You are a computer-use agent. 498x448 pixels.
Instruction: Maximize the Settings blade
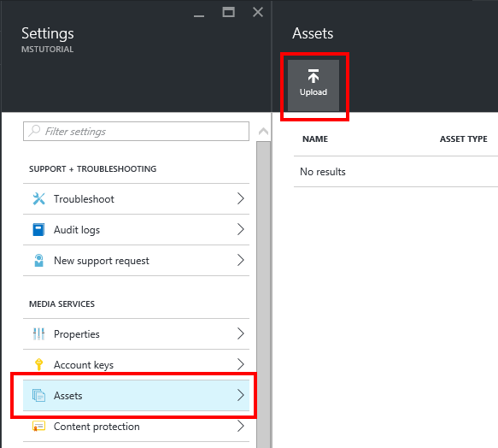coord(228,12)
